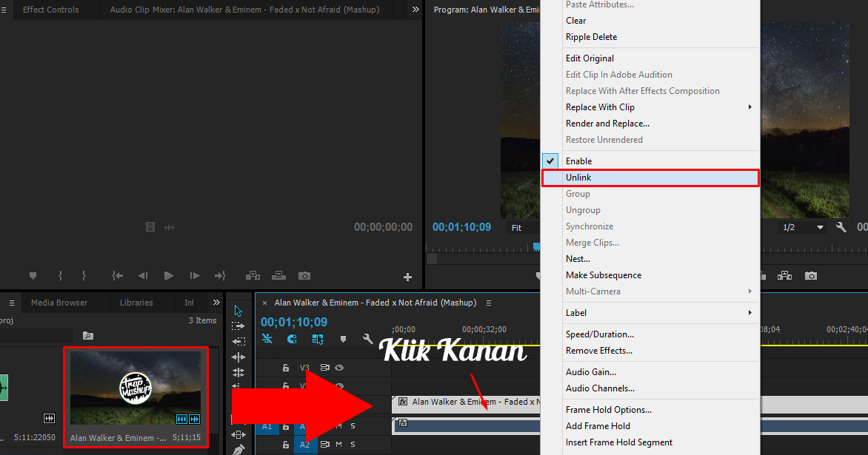Image resolution: width=868 pixels, height=455 pixels.
Task: Click timeline ruler at 00;00;32;00
Action: (484, 329)
